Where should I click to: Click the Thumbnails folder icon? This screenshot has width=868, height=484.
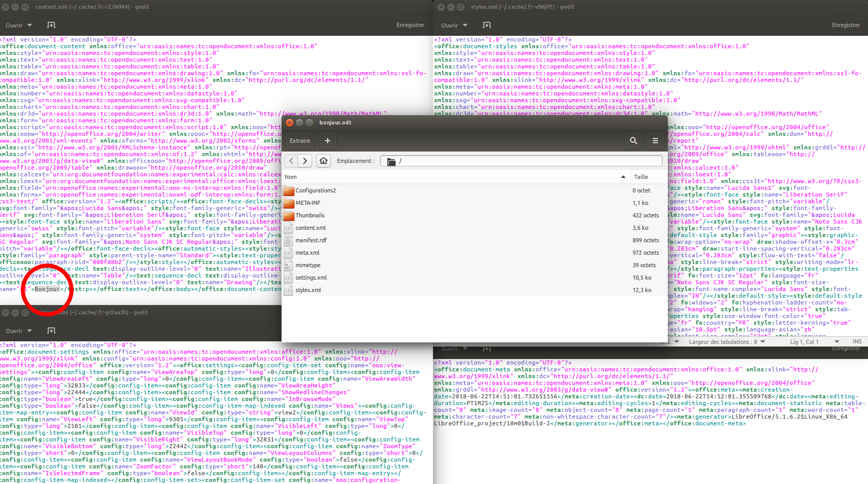point(289,215)
